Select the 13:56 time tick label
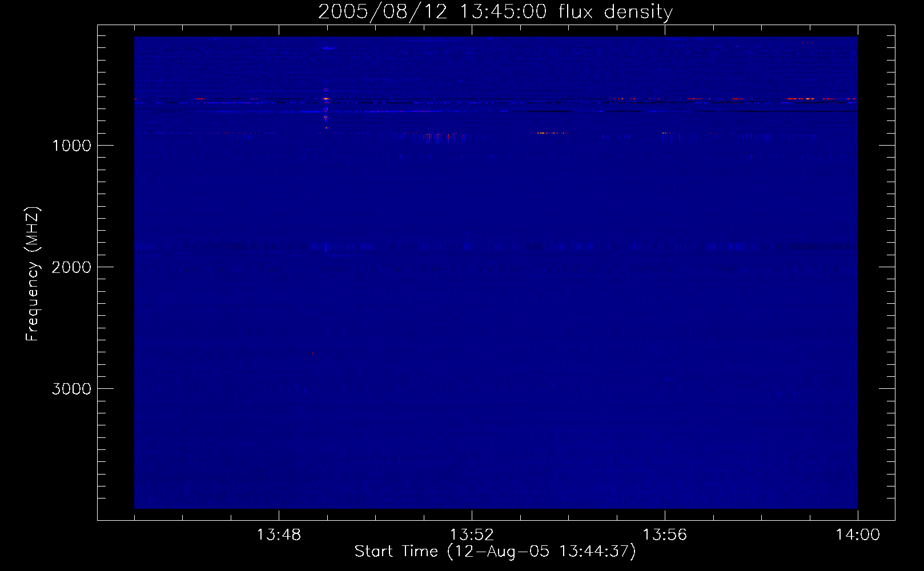Screen dimensions: 924x571 tap(665, 535)
